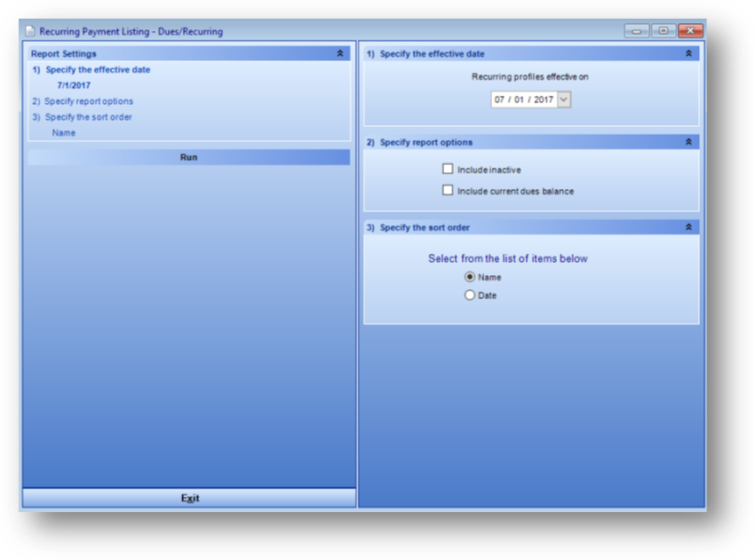Select step 1 Specify the effective date in Report Settings
The height and width of the screenshot is (560, 755).
(91, 70)
